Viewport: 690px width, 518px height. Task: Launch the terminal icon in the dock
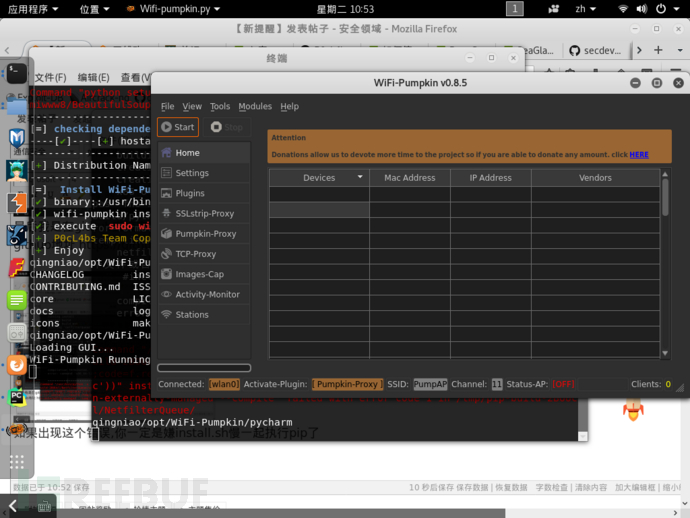17,73
